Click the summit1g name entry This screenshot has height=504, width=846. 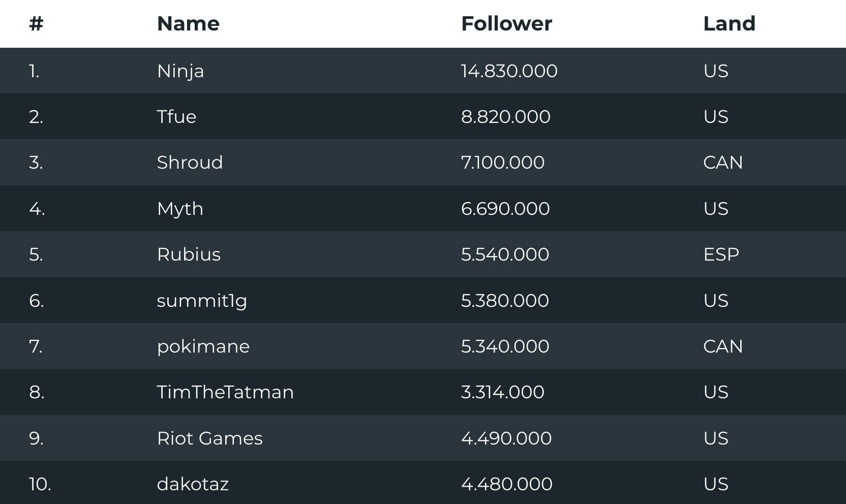click(202, 301)
